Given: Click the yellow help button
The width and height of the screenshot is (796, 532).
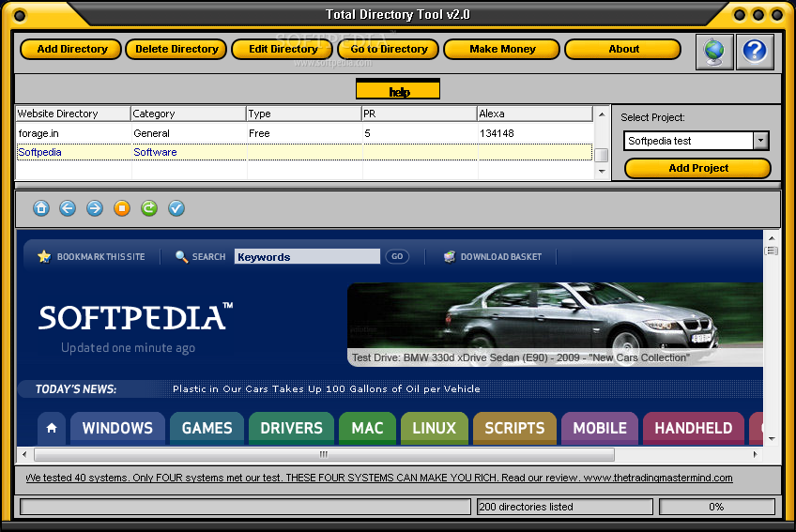Looking at the screenshot, I should (398, 89).
